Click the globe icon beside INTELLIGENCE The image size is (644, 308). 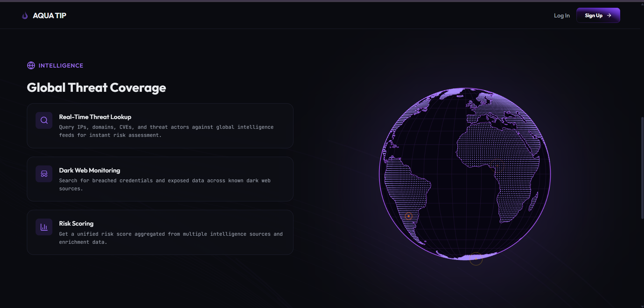point(31,66)
